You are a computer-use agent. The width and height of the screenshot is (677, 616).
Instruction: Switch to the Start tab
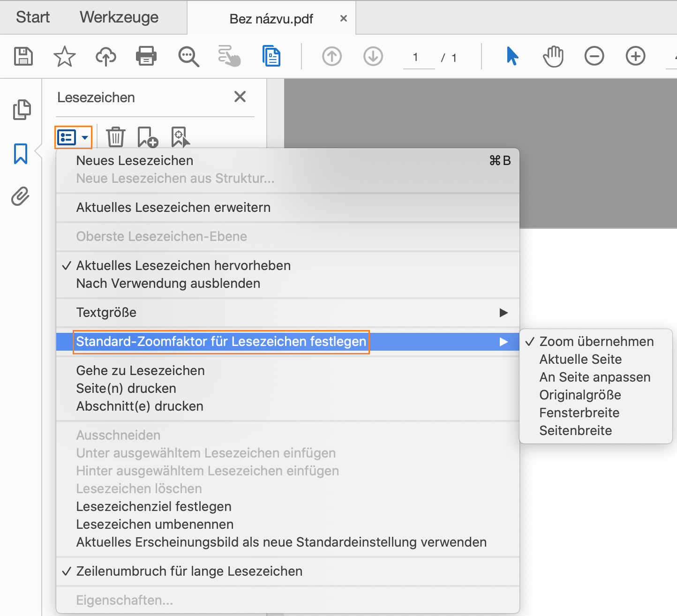tap(33, 17)
